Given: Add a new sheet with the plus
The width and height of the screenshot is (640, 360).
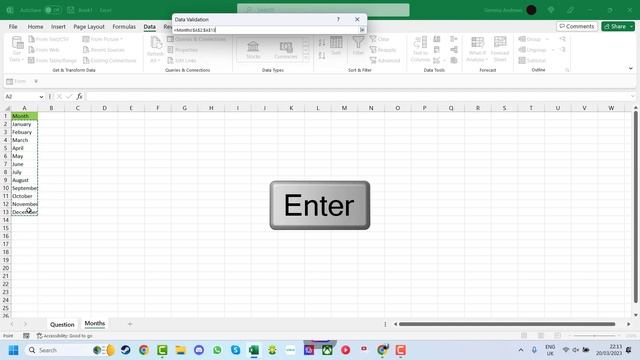Looking at the screenshot, I should (x=130, y=324).
